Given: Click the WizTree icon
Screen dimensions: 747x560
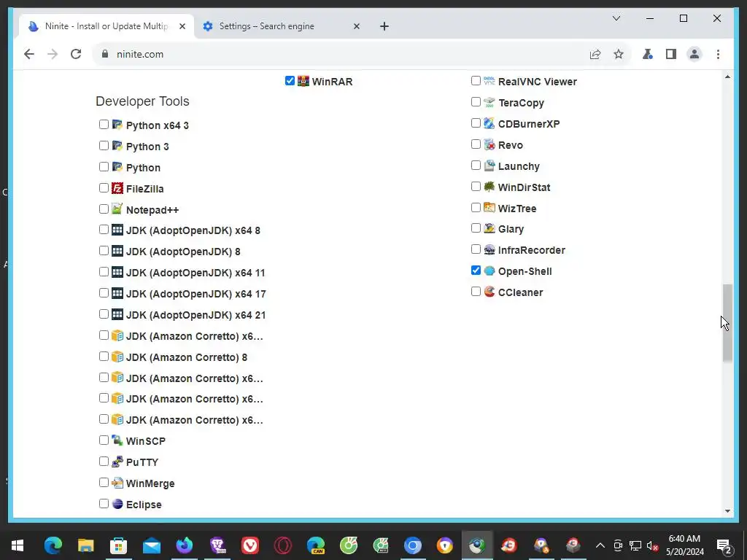Looking at the screenshot, I should (x=489, y=208).
